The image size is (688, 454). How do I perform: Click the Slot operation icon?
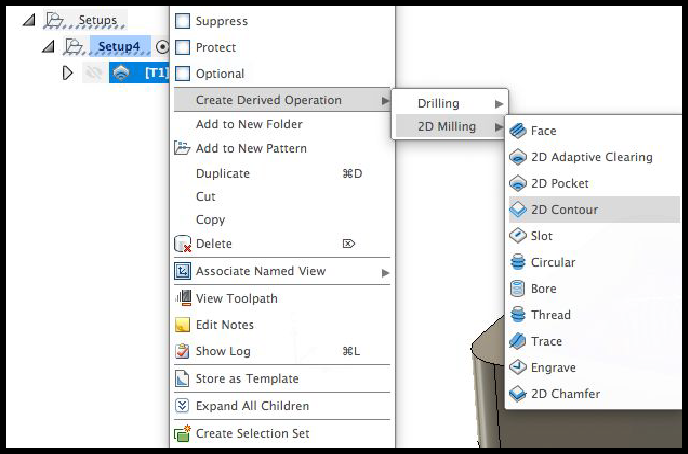(x=518, y=236)
